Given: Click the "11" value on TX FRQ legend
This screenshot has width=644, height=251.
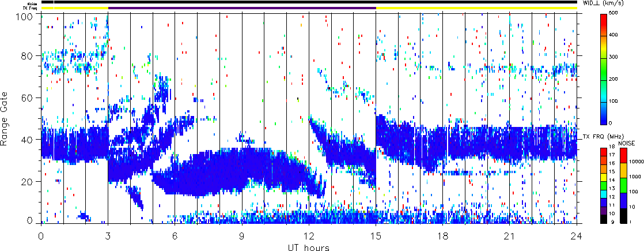Looking at the screenshot, I should click(x=612, y=205).
